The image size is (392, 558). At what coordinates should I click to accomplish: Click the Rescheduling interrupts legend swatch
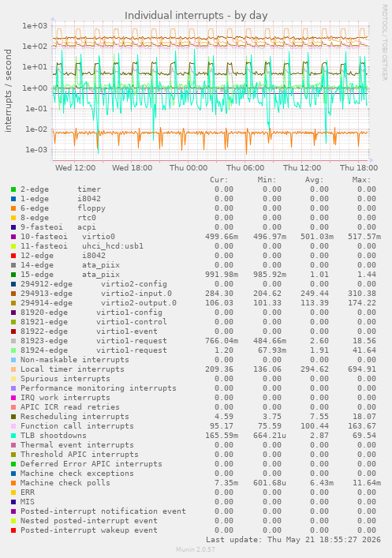[x=13, y=417]
